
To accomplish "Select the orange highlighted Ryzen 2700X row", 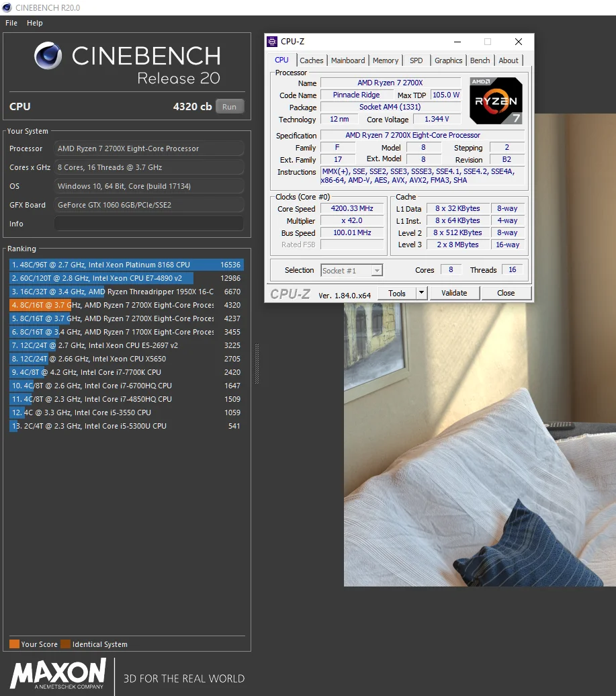I will 126,305.
